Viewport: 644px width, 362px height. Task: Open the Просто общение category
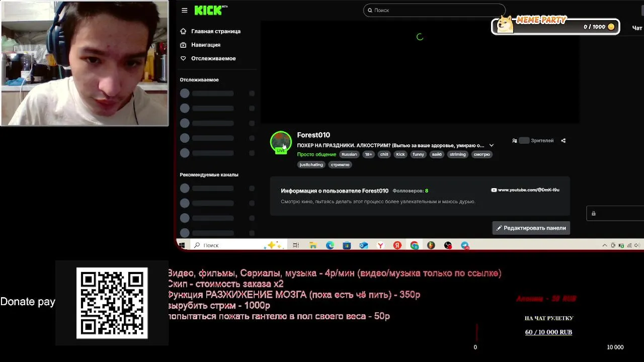point(316,154)
